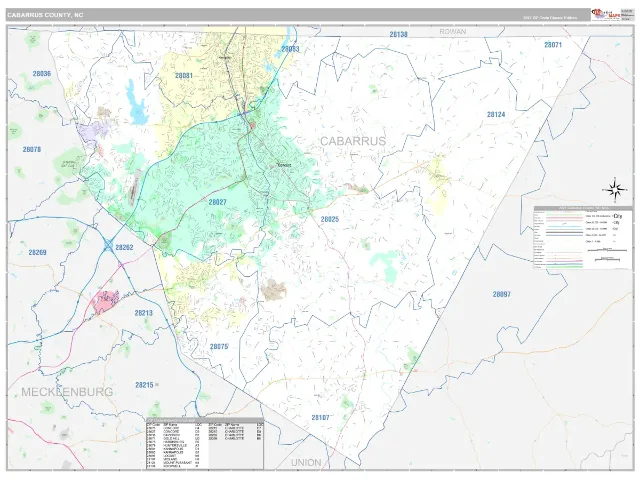Viewport: 640px width, 480px height.
Task: Select the 28027 ZIP code label
Action: click(x=218, y=202)
